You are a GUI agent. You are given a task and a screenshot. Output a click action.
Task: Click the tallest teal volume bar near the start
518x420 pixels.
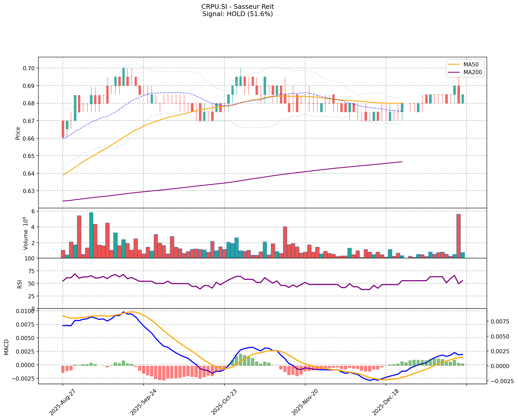tap(91, 235)
